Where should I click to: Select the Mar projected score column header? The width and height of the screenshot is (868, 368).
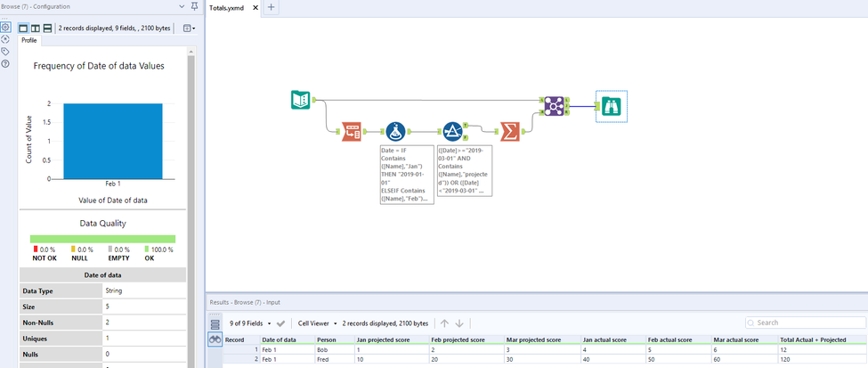pos(543,339)
